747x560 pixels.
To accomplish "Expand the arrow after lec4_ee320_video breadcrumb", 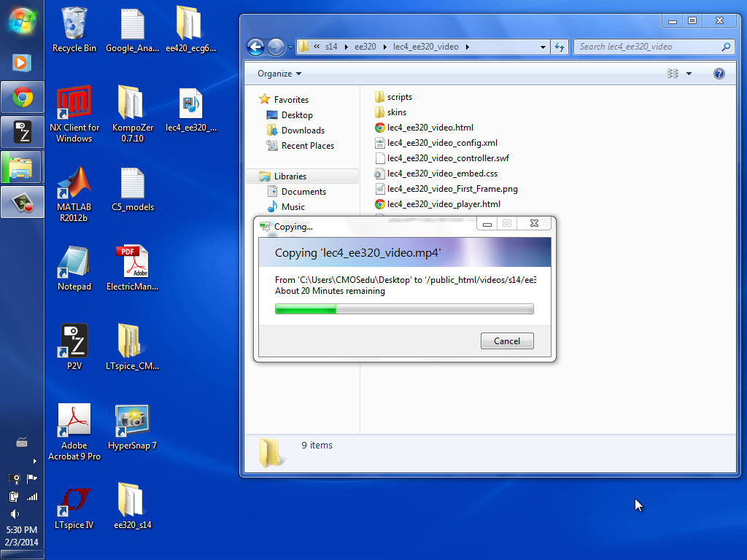I will click(x=468, y=47).
